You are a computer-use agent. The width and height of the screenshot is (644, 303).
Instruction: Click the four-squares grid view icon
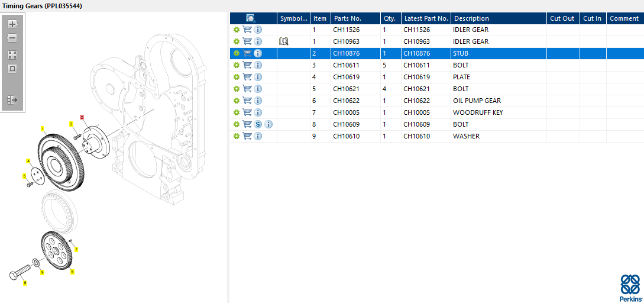[x=12, y=54]
